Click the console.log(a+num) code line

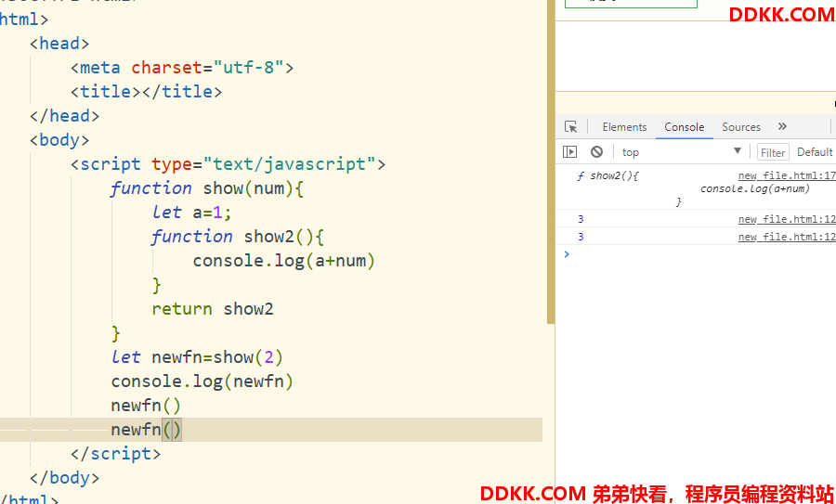click(284, 261)
